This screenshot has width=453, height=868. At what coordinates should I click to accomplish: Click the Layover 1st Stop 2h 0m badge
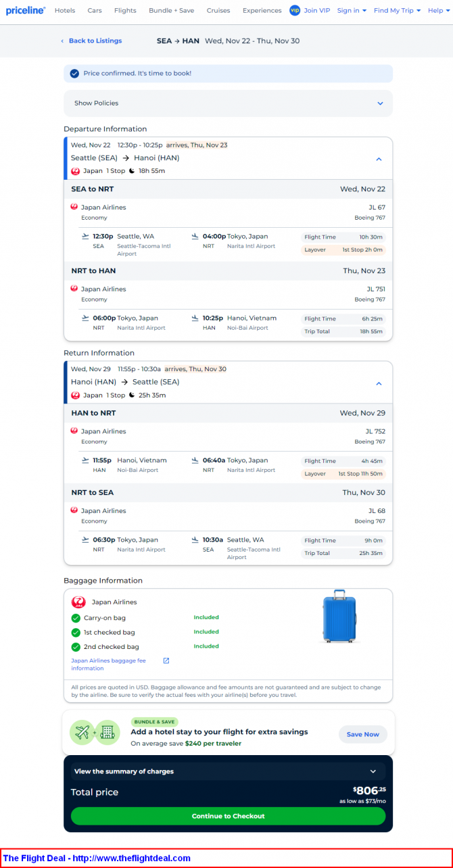click(343, 249)
